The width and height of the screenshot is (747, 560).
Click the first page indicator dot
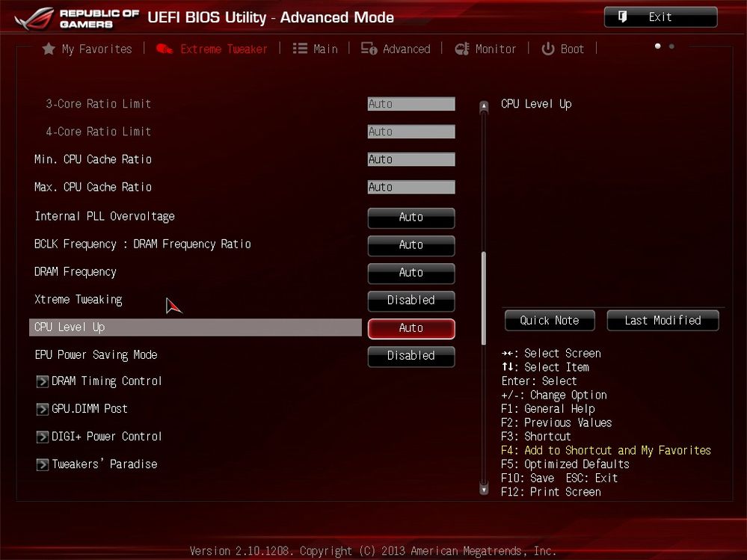click(657, 46)
